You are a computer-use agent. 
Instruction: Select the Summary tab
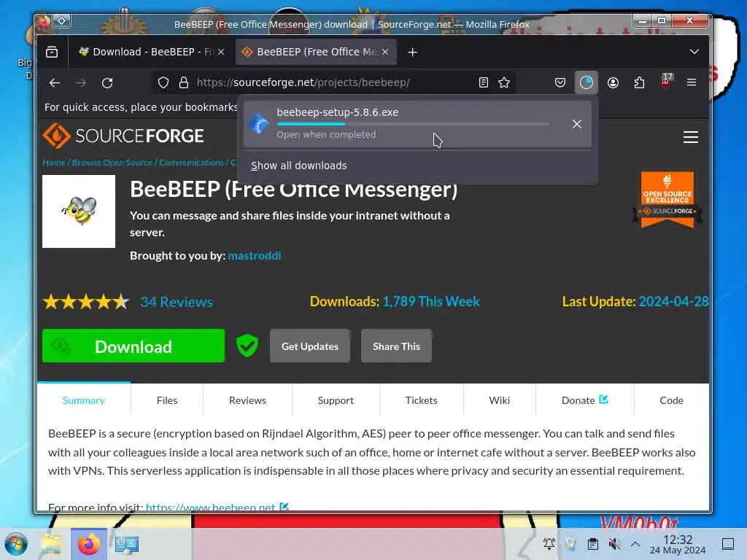point(83,400)
